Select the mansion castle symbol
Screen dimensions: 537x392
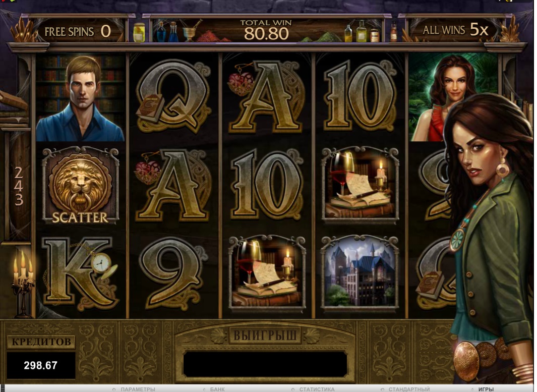(360, 273)
